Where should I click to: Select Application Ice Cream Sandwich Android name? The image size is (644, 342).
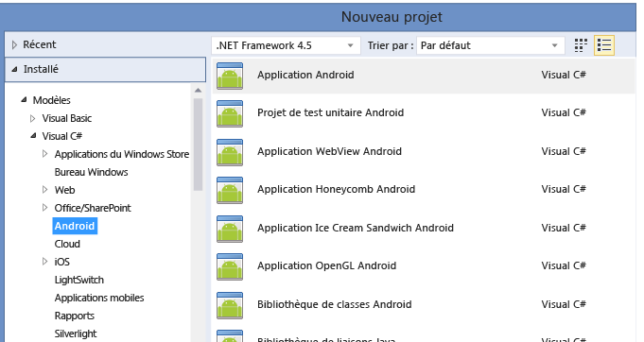(356, 228)
